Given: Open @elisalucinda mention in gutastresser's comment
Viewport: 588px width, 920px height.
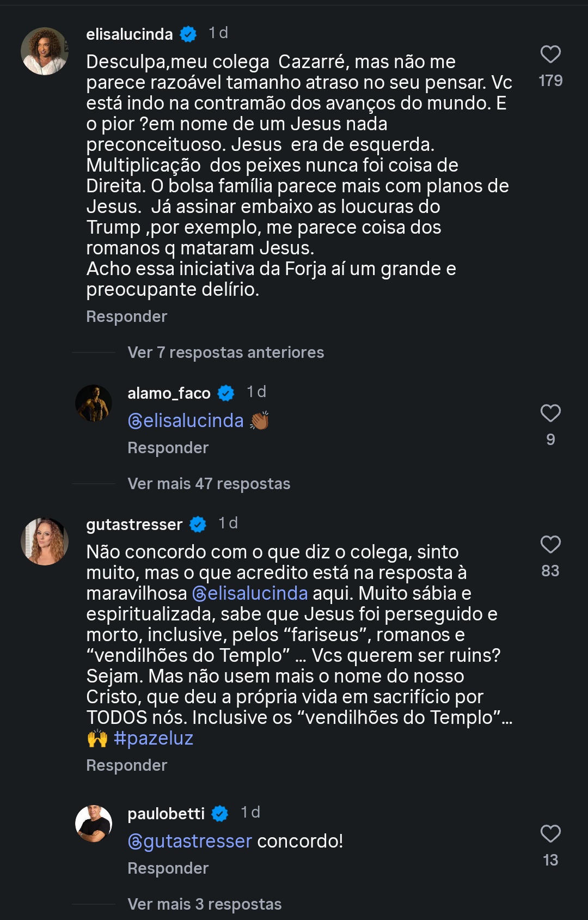Looking at the screenshot, I should (x=250, y=594).
